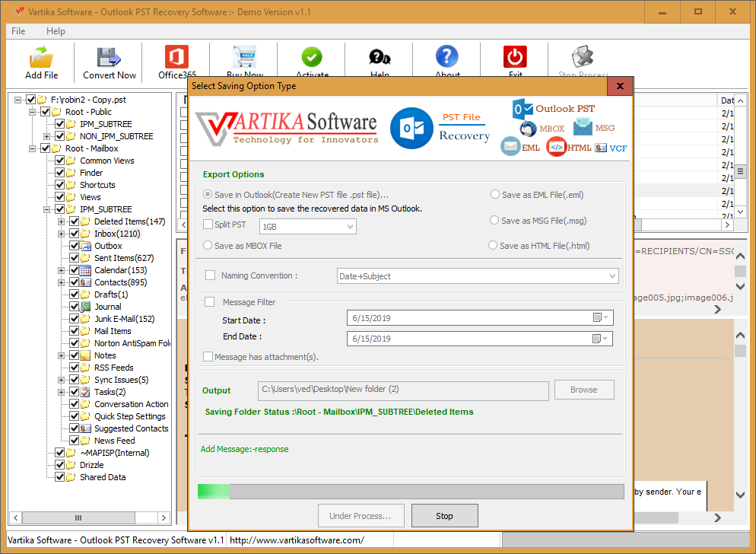Open the File menu
756x554 pixels.
[x=18, y=31]
